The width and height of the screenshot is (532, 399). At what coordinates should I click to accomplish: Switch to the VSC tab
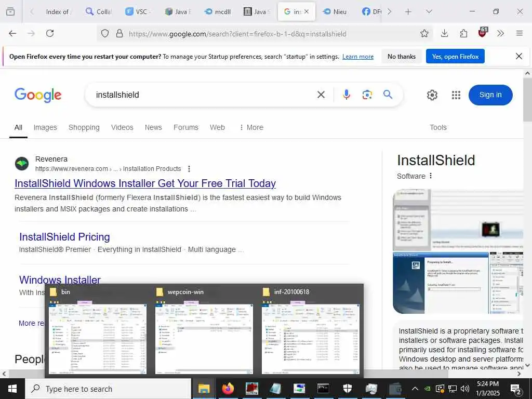pos(138,12)
